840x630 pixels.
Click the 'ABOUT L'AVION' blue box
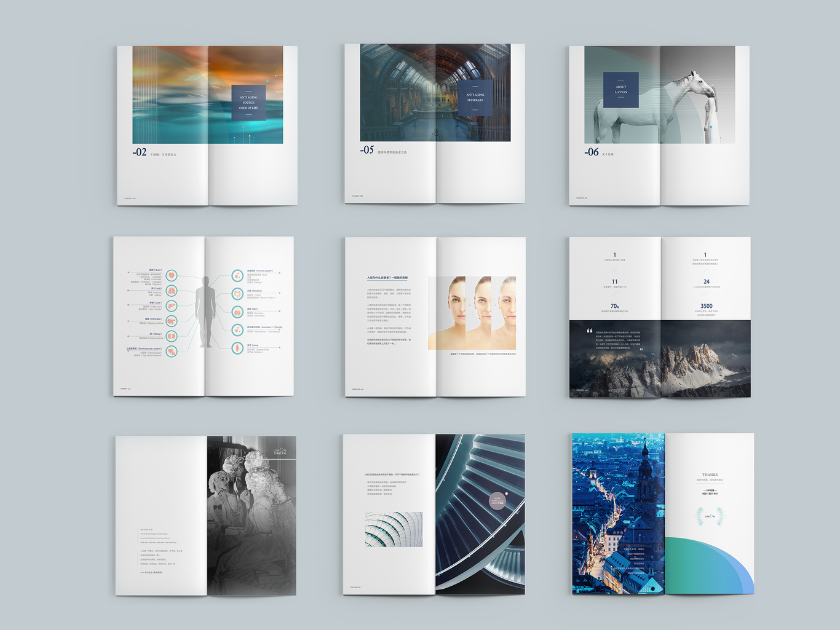(621, 90)
